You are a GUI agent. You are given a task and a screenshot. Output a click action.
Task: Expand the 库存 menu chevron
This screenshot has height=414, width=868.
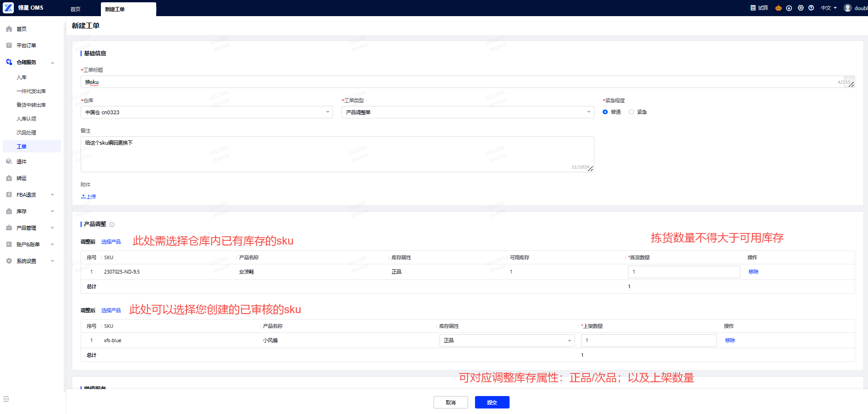53,211
